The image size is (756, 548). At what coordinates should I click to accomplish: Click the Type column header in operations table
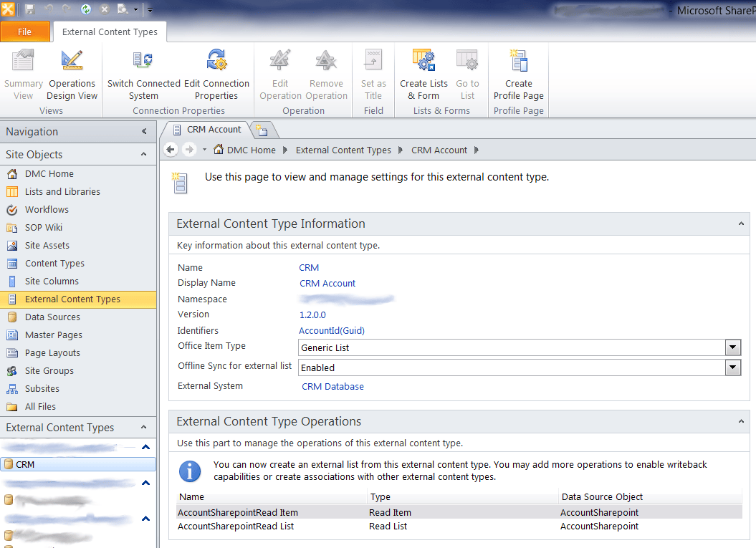click(x=463, y=496)
